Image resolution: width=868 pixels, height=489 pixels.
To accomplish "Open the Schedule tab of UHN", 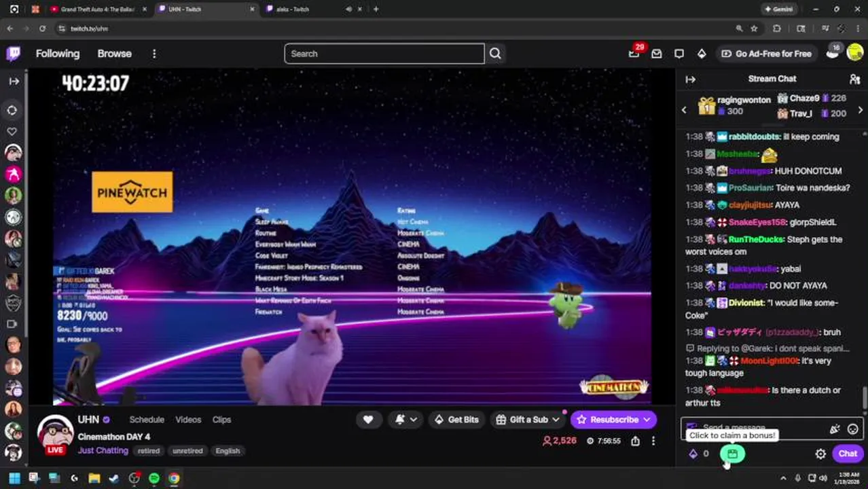I will click(x=147, y=420).
